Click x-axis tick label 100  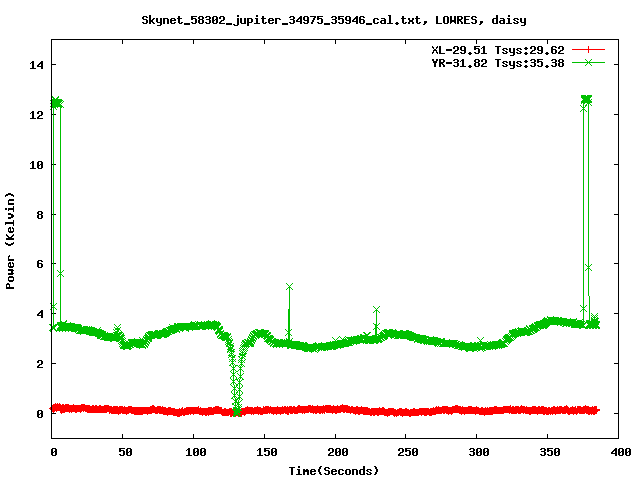point(196,452)
